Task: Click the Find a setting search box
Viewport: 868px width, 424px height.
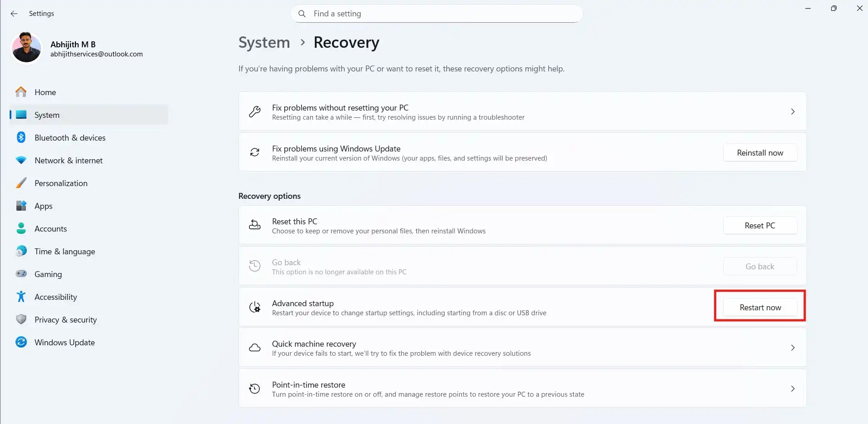Action: click(436, 14)
